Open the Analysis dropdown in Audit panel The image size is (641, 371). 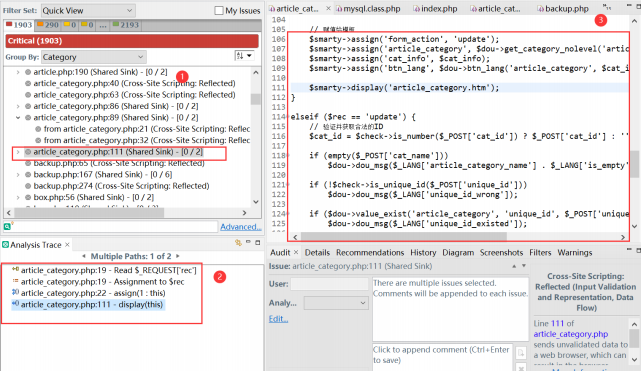pos(336,303)
